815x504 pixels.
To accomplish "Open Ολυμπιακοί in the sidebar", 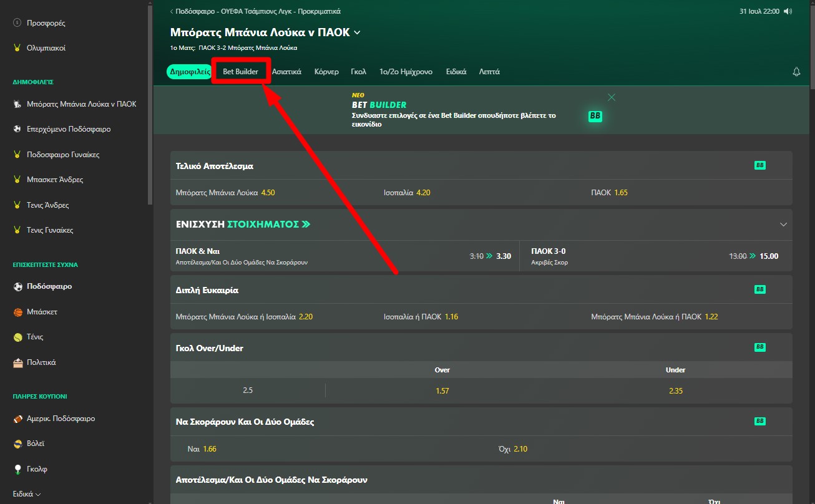I will click(46, 48).
